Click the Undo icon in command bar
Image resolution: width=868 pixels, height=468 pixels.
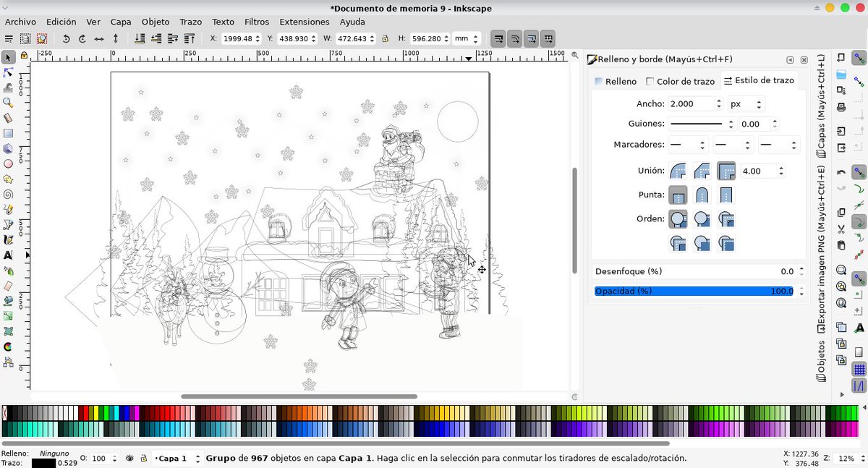[x=841, y=172]
